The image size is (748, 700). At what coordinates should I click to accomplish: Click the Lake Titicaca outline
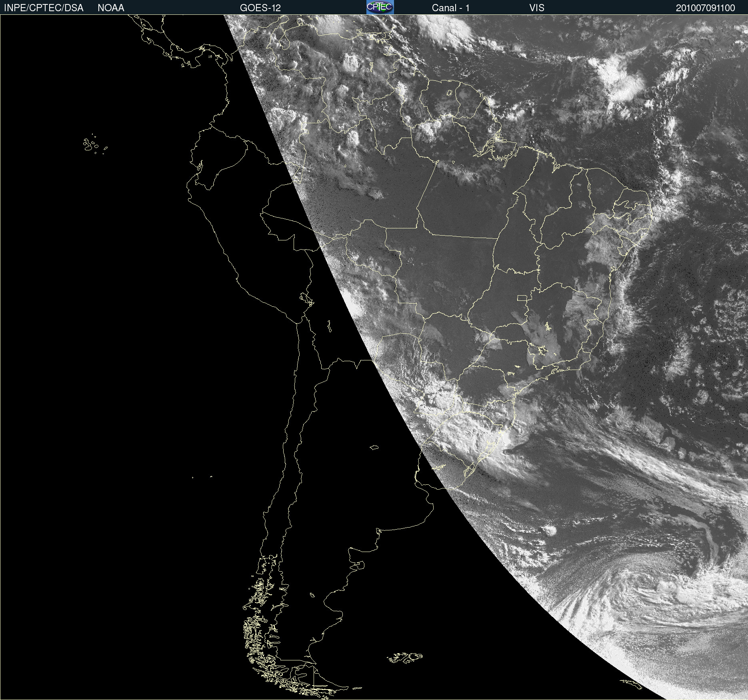[x=306, y=299]
